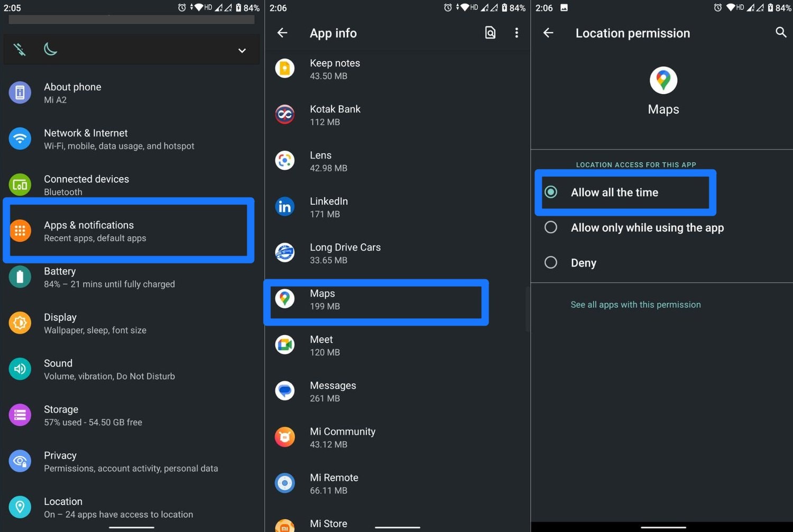793x532 pixels.
Task: Open the Maps app info entry
Action: click(375, 300)
